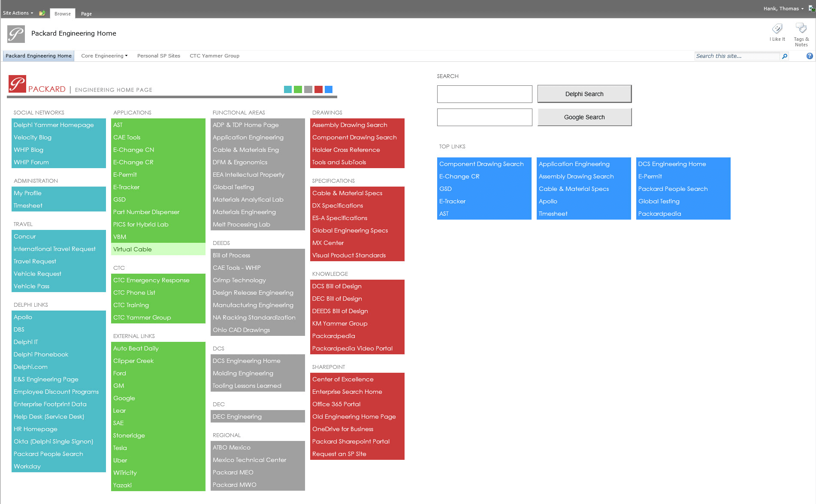Open Tools and SubTools link

tap(339, 162)
